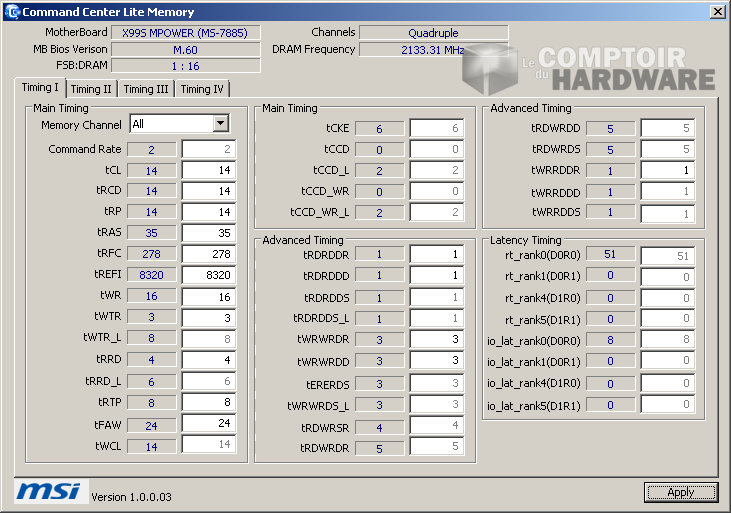Switch to the Timing III tab
This screenshot has height=513, width=731.
[x=146, y=89]
